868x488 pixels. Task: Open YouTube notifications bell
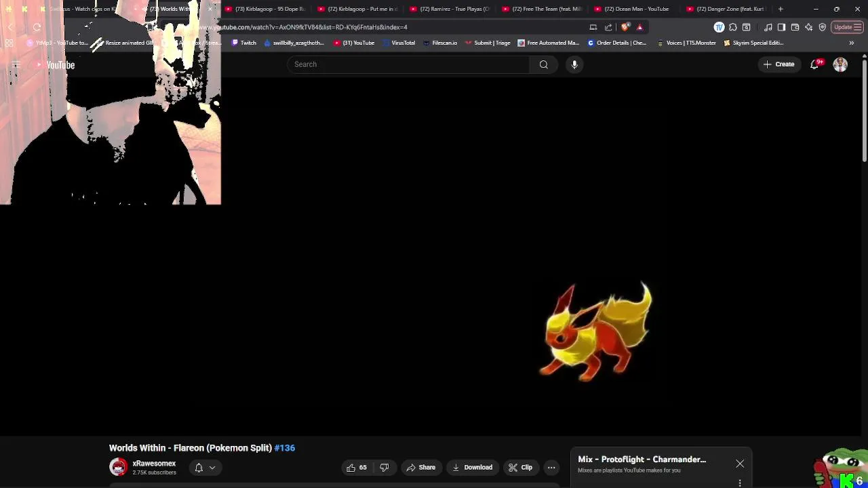click(x=815, y=64)
